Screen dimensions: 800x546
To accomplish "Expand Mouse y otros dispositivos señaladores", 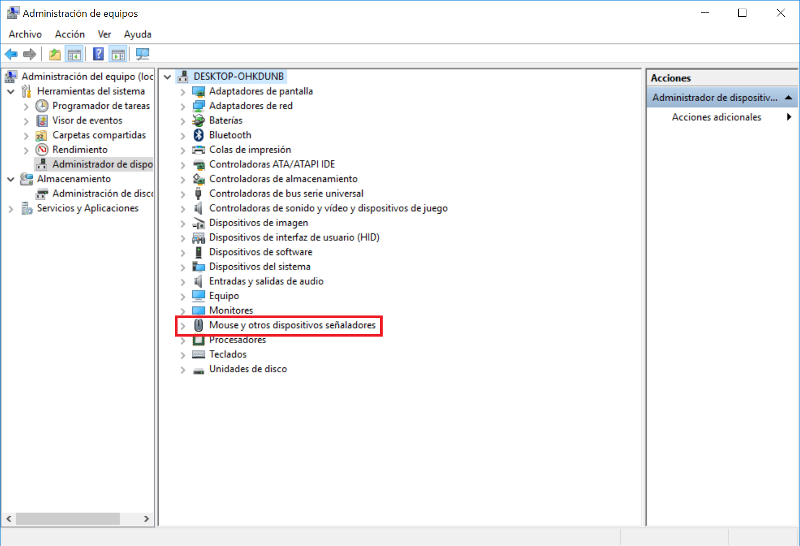I will click(183, 326).
